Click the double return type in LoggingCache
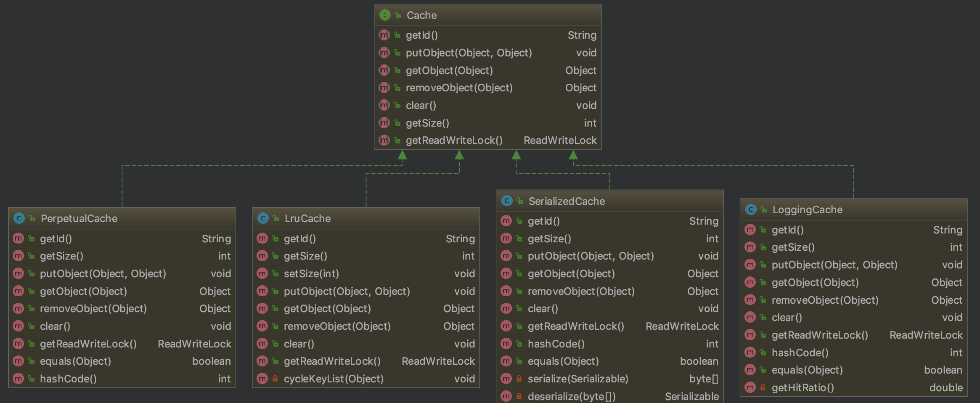 [946, 387]
